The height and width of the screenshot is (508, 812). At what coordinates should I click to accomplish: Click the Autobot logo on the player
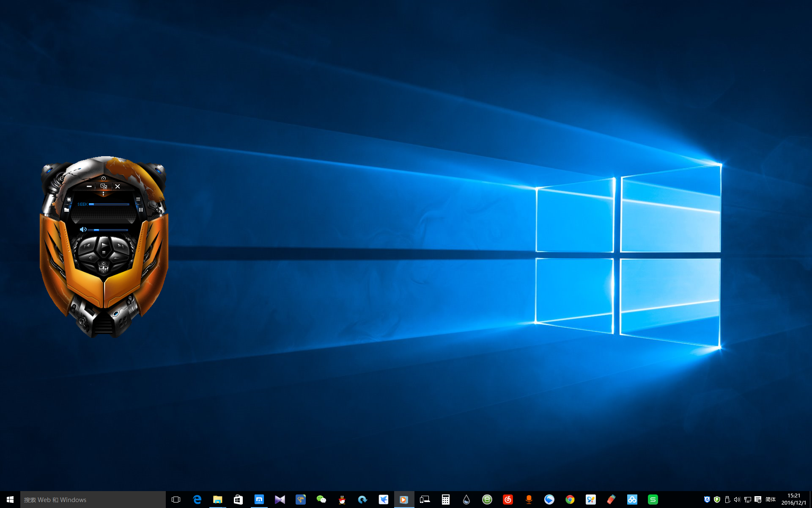[x=104, y=267]
